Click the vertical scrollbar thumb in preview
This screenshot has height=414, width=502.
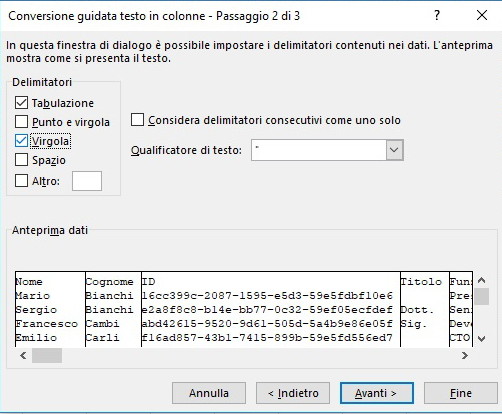pyautogui.click(x=481, y=296)
